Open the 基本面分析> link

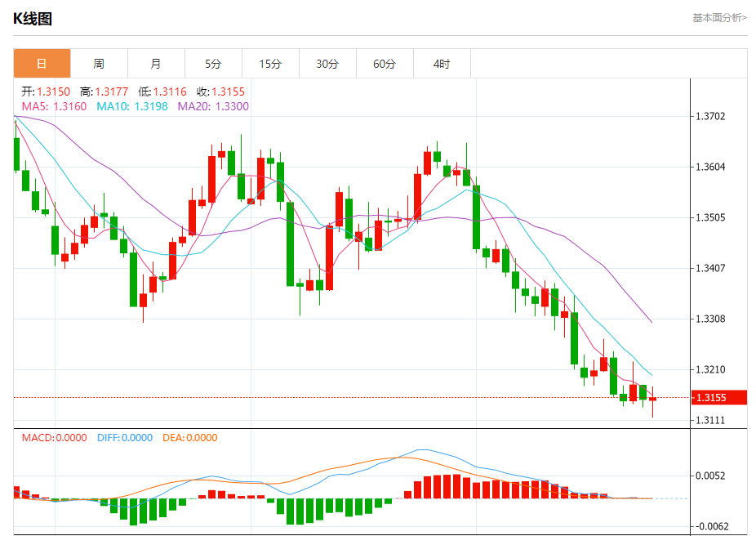719,18
